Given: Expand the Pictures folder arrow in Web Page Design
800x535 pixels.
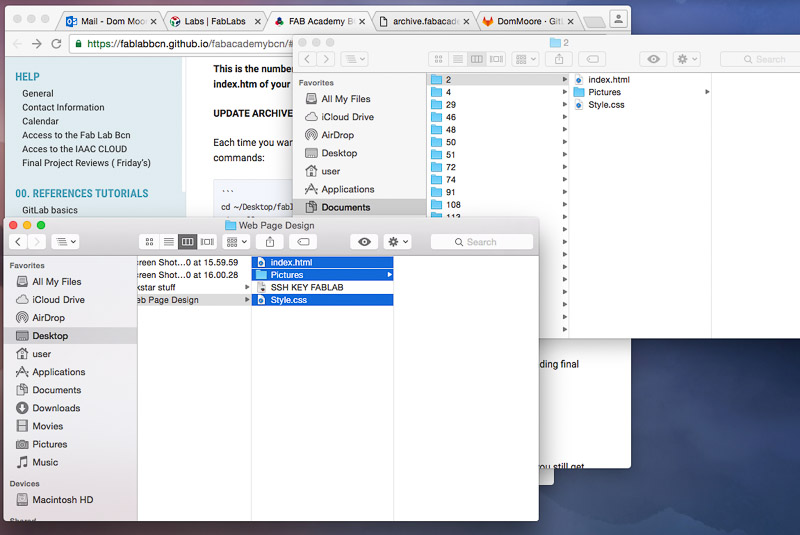Looking at the screenshot, I should tap(389, 275).
